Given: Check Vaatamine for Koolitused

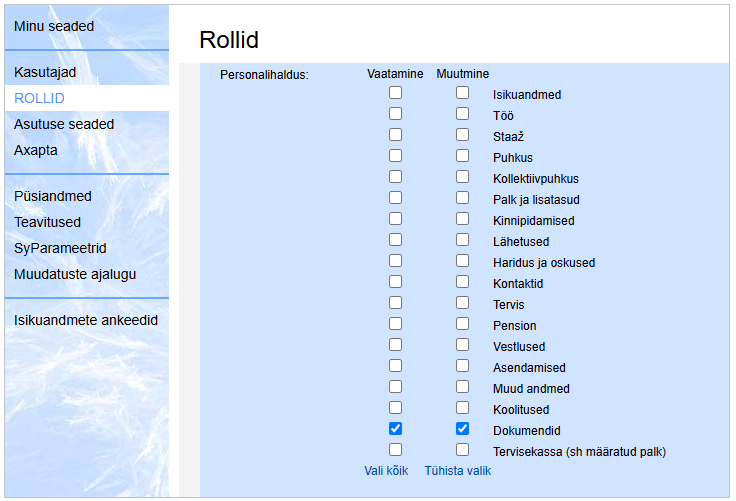Looking at the screenshot, I should point(396,408).
